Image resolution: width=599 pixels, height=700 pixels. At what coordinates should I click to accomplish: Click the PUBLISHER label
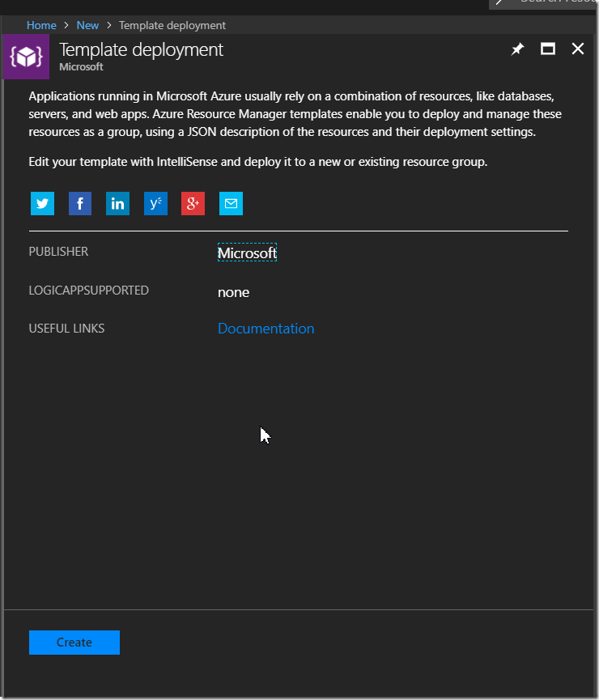[x=58, y=252]
